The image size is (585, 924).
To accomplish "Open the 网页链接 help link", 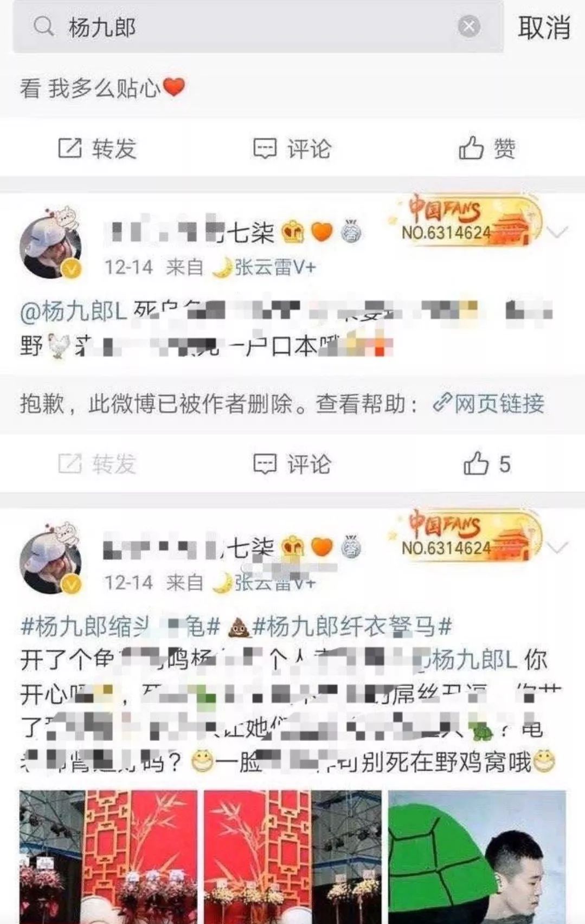I will tap(488, 404).
